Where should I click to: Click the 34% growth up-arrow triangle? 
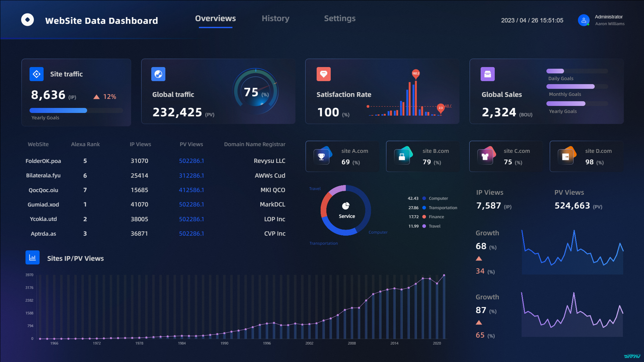click(479, 258)
